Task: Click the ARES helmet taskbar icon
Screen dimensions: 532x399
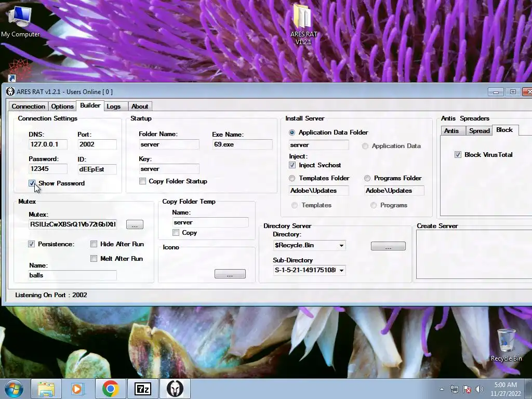Action: (175, 389)
